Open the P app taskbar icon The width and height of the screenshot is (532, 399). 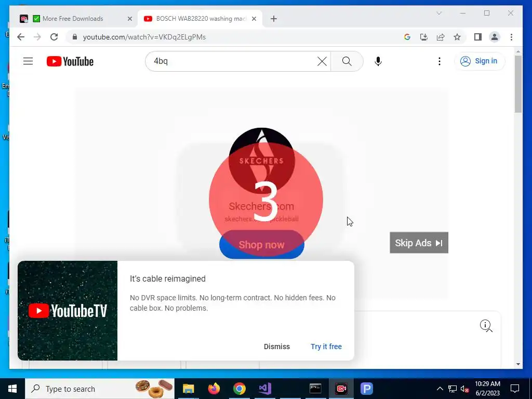pyautogui.click(x=366, y=389)
